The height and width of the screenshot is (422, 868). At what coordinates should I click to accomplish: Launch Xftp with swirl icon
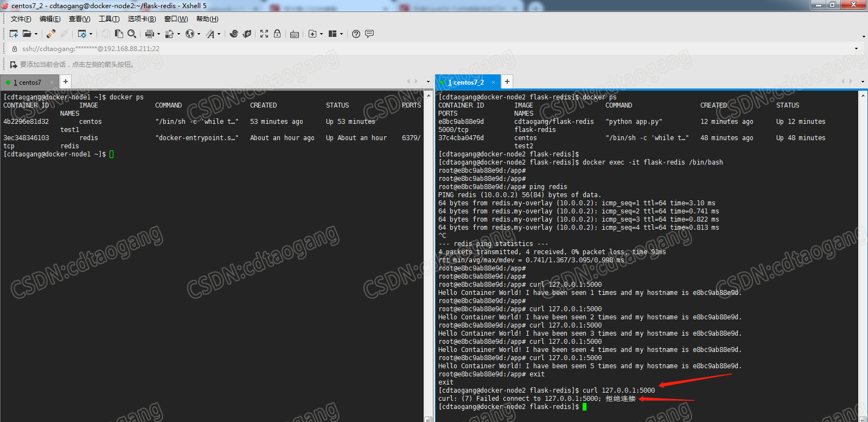click(x=234, y=34)
